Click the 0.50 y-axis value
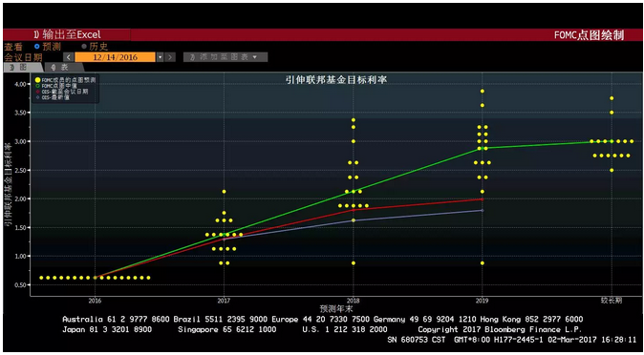This screenshot has width=644, height=355. [21, 284]
